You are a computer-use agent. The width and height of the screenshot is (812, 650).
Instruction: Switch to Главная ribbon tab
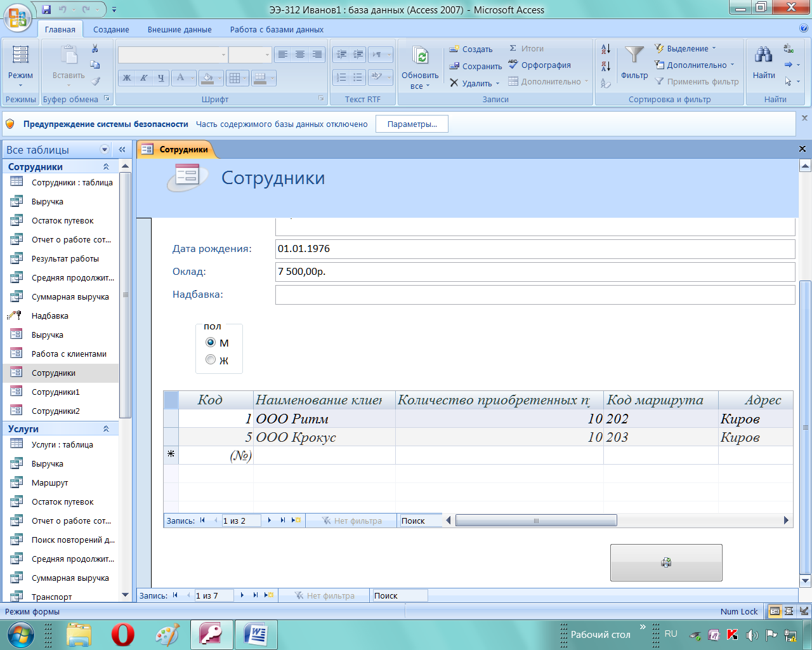pyautogui.click(x=60, y=29)
